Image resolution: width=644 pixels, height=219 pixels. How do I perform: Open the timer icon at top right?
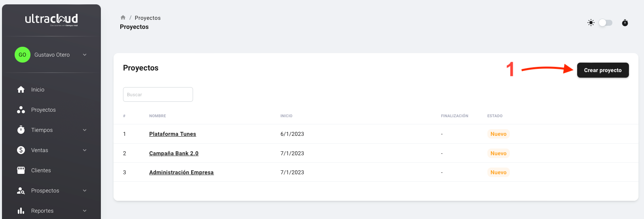pos(625,23)
